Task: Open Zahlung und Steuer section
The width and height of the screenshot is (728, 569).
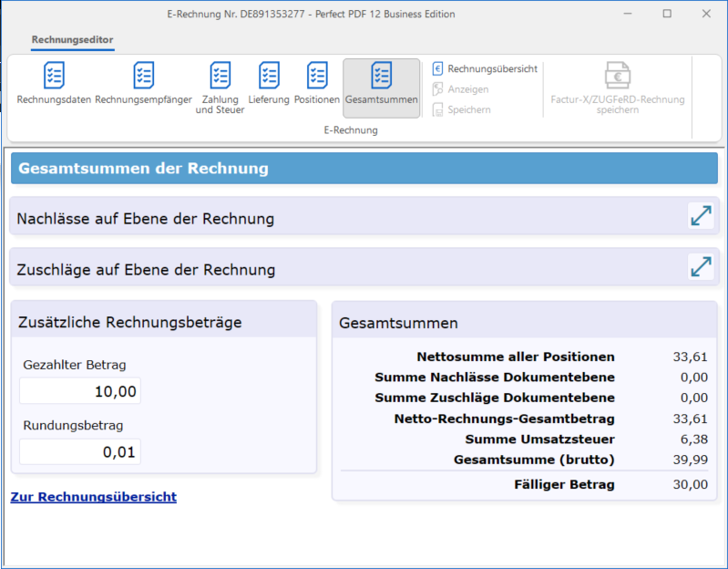Action: (x=220, y=77)
